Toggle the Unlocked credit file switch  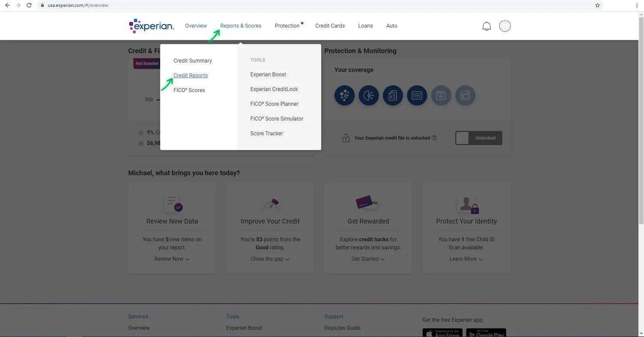pos(479,138)
